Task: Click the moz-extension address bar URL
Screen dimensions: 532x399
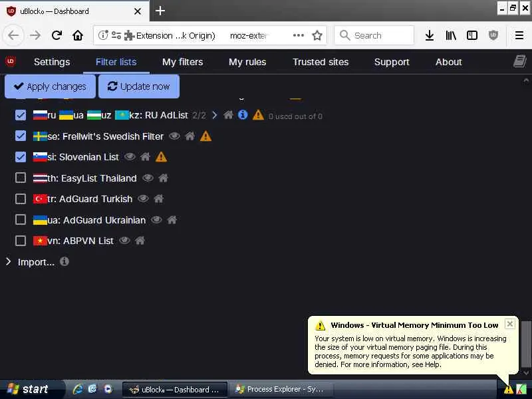Action: (x=248, y=35)
